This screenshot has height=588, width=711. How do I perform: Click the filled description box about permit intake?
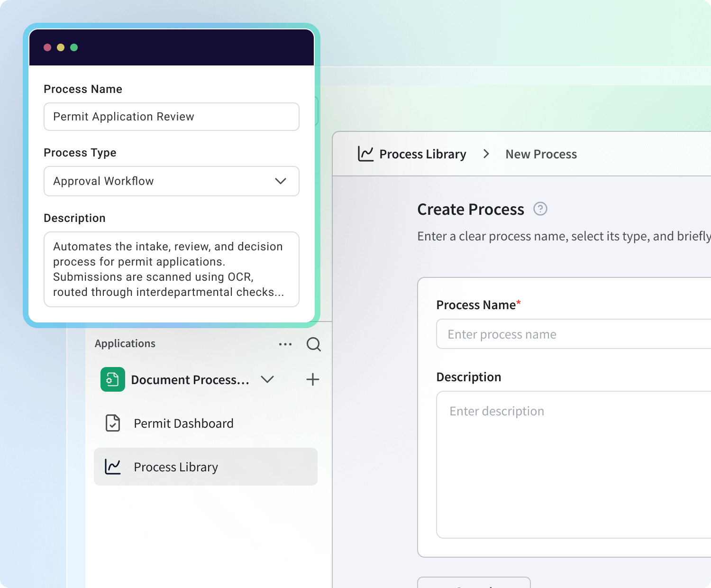(171, 269)
